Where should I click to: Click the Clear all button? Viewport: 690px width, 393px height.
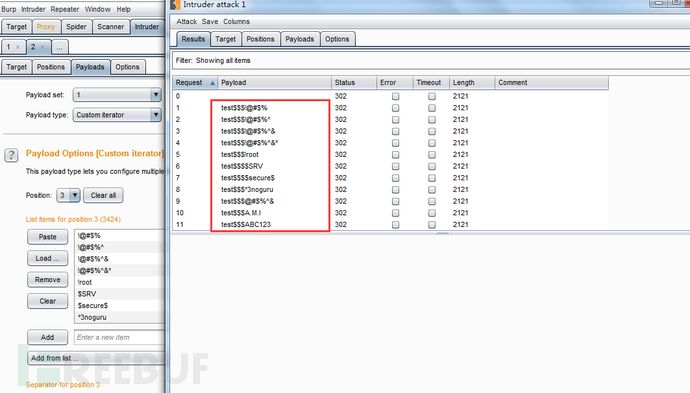coord(103,195)
